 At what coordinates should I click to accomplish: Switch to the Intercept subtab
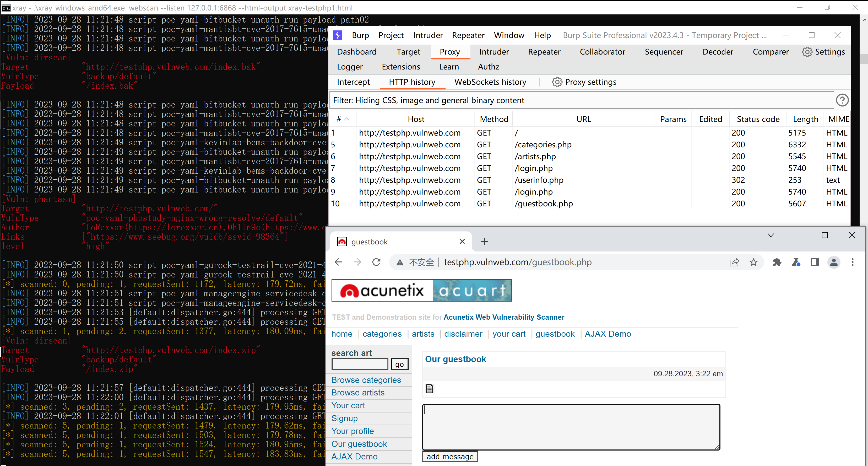353,82
